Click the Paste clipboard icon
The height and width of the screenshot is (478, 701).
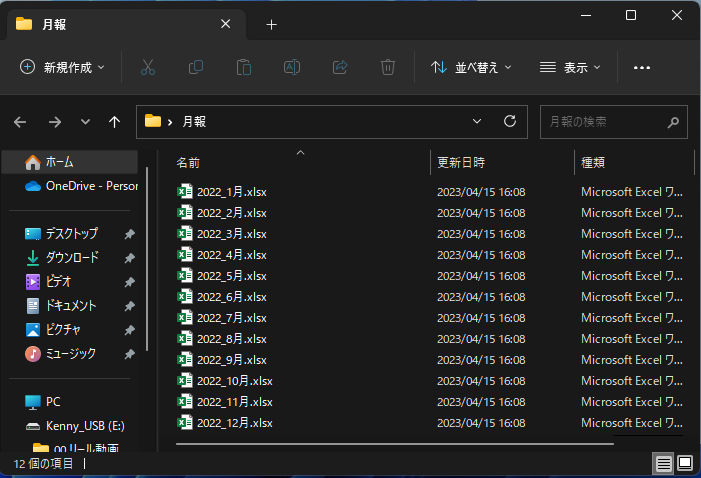pos(244,67)
